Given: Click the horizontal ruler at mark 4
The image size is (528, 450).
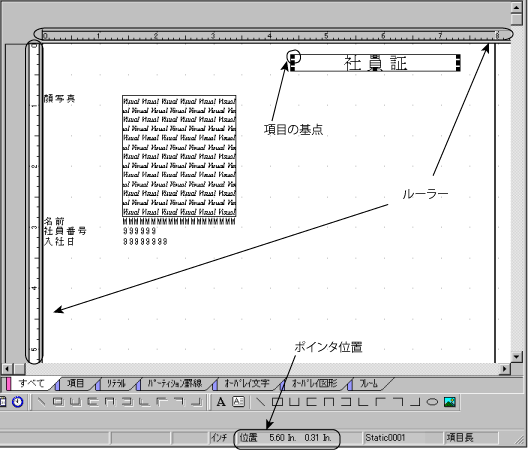Looking at the screenshot, I should [x=270, y=35].
